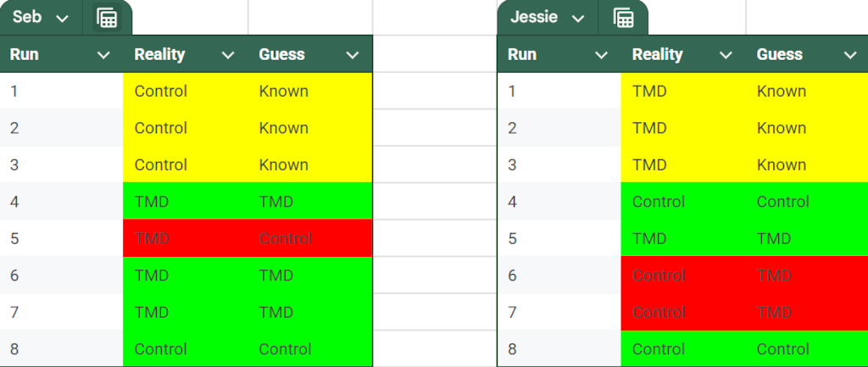Viewport: 868px width, 367px height.
Task: Click the Jessie table calculator icon
Action: click(x=623, y=18)
